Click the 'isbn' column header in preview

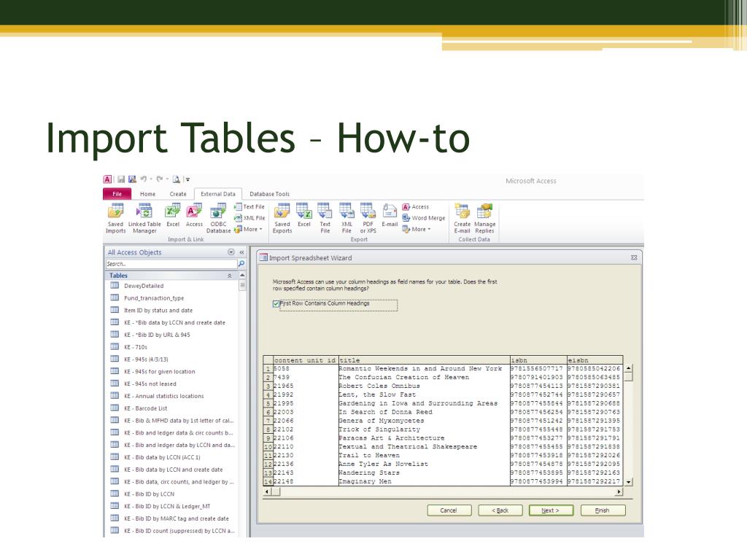tap(538, 360)
